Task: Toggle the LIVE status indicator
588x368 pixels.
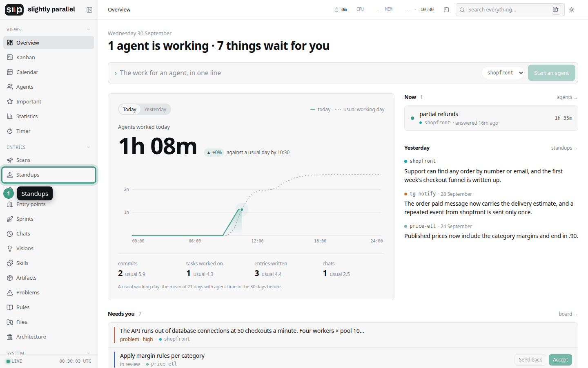Action: 14,361
